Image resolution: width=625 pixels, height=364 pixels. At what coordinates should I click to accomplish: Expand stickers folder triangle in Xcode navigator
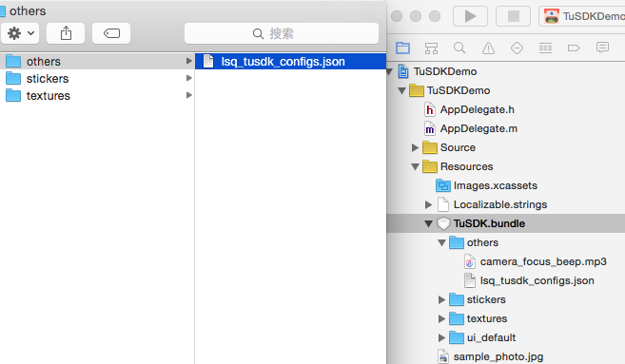pyautogui.click(x=441, y=300)
